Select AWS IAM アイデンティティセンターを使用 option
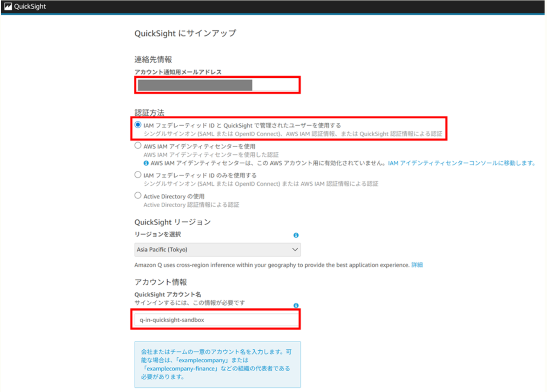The image size is (547, 392). tap(138, 146)
